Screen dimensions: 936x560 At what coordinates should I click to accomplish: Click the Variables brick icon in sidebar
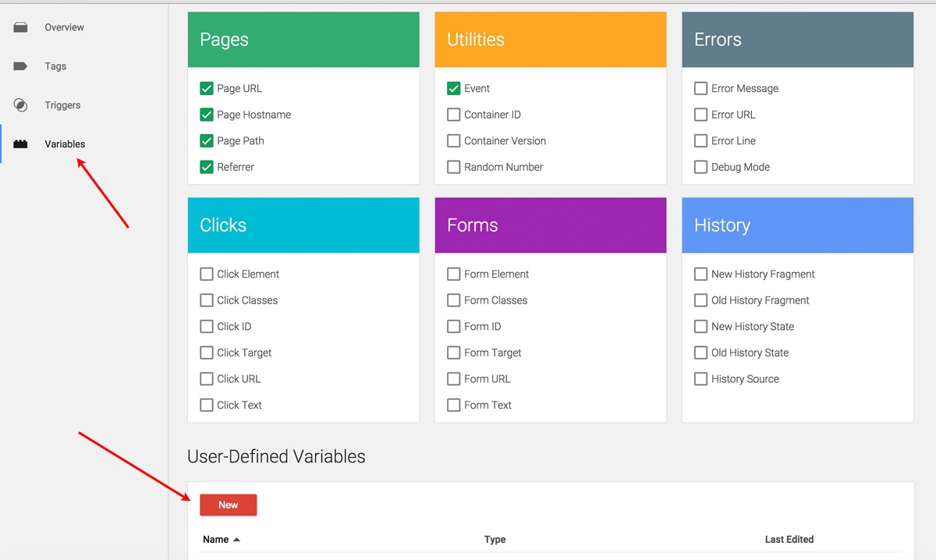point(21,144)
